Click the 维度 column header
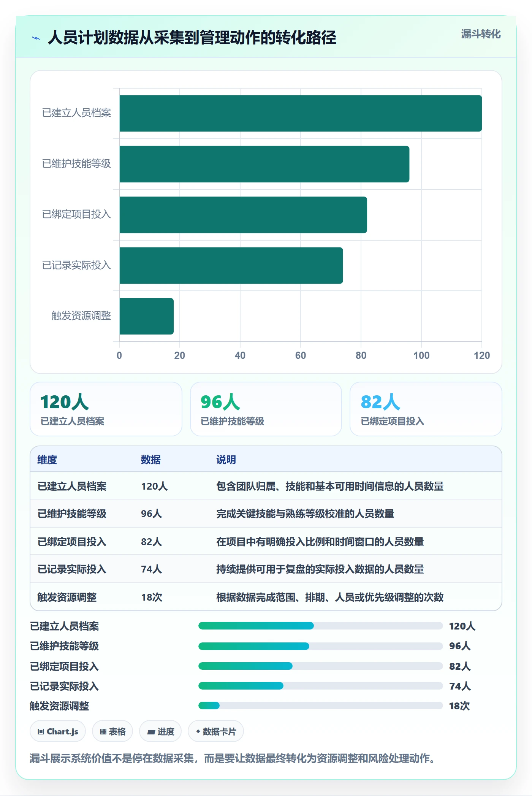Viewport: 532px width, 796px height. tap(47, 460)
